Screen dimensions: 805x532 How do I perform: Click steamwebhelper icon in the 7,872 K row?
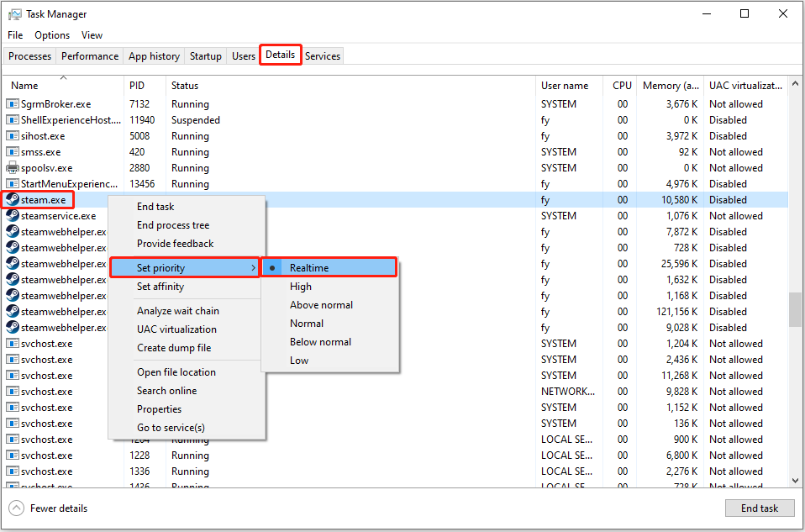[x=13, y=232]
